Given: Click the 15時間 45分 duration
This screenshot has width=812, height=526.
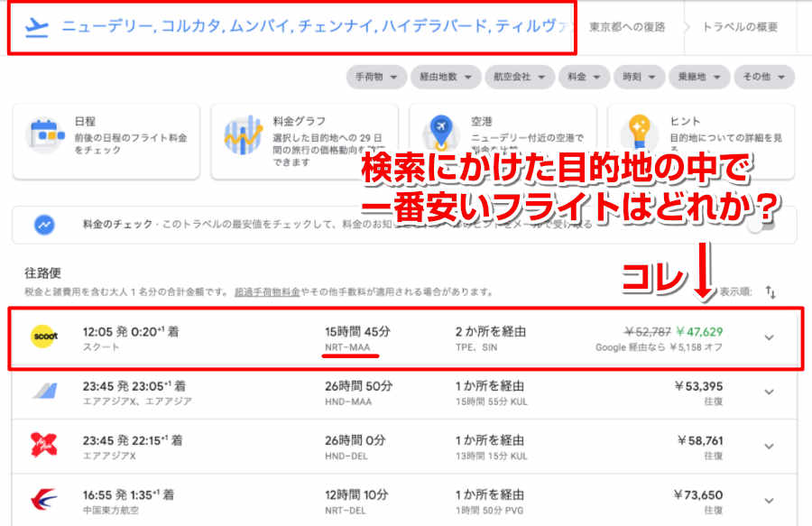Looking at the screenshot, I should click(x=357, y=331).
